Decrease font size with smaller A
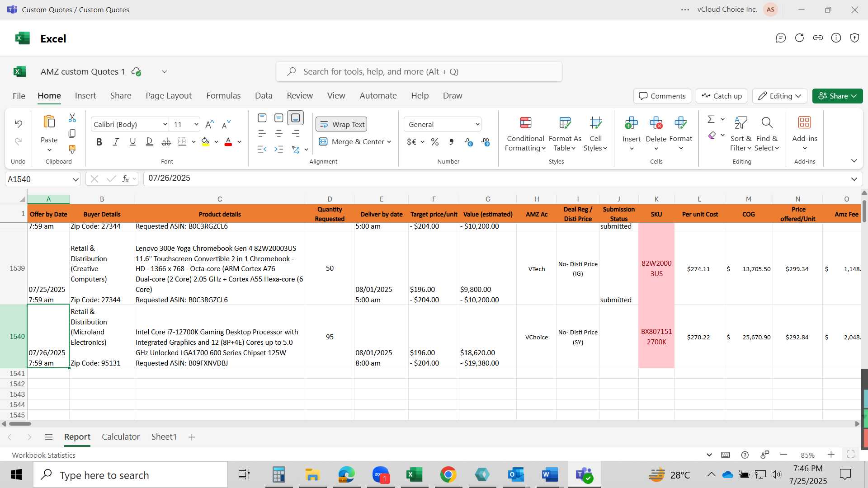This screenshot has height=488, width=868. pos(226,124)
